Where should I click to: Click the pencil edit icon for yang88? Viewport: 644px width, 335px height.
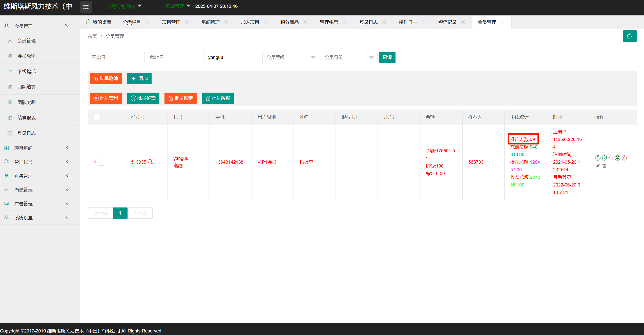pyautogui.click(x=598, y=166)
